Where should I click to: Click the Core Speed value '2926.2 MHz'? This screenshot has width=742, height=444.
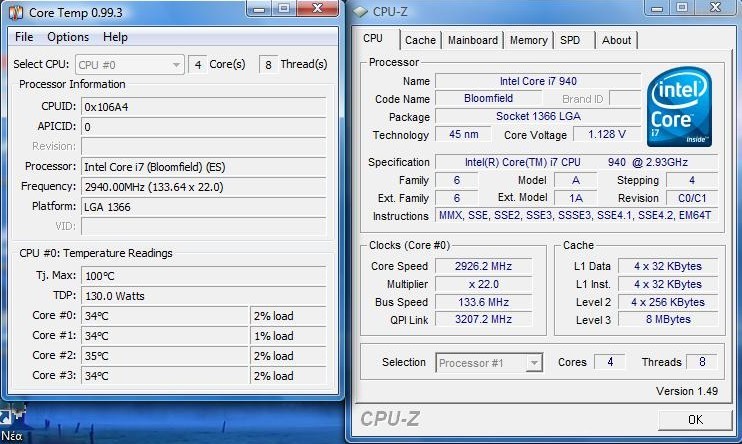(483, 266)
